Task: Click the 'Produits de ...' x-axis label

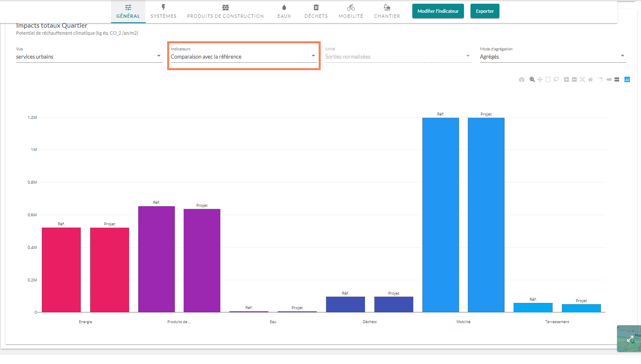Action: coord(179,322)
